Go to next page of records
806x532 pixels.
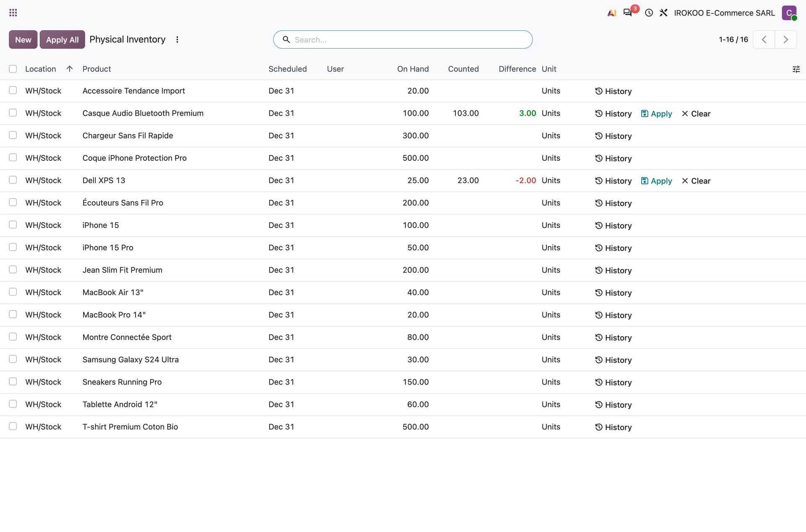click(x=786, y=39)
